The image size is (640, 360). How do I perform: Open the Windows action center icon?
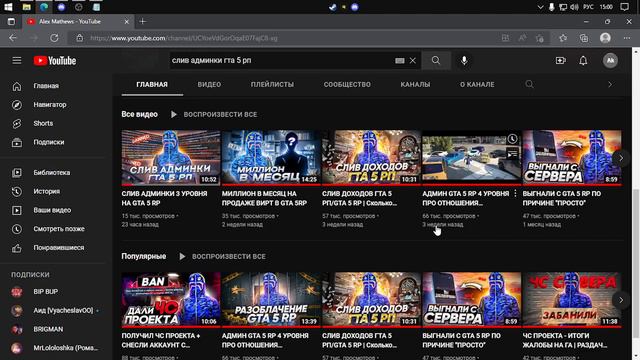click(624, 7)
